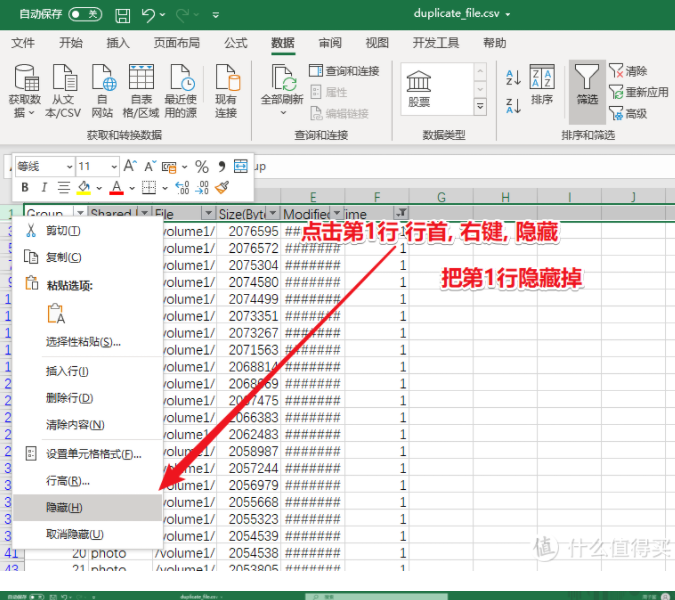Image resolution: width=675 pixels, height=600 pixels.
Task: Click the Filter funnel button in ribbon
Action: click(x=587, y=84)
